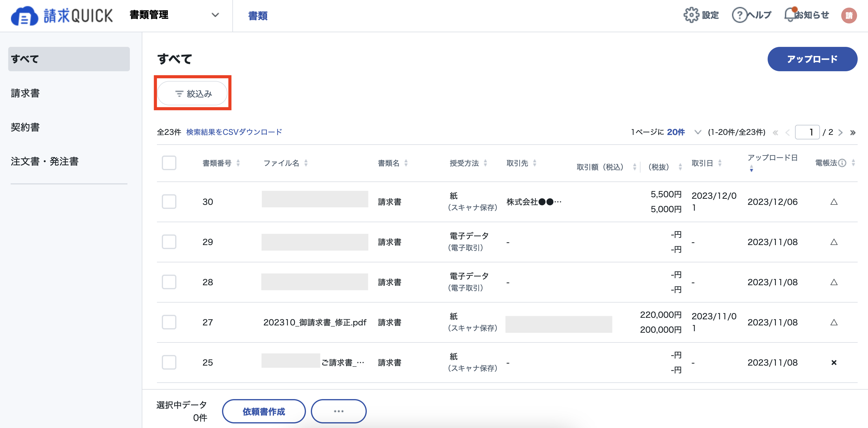Click the 電帳法 info icon
Screen dimensions: 868x428
click(x=842, y=163)
